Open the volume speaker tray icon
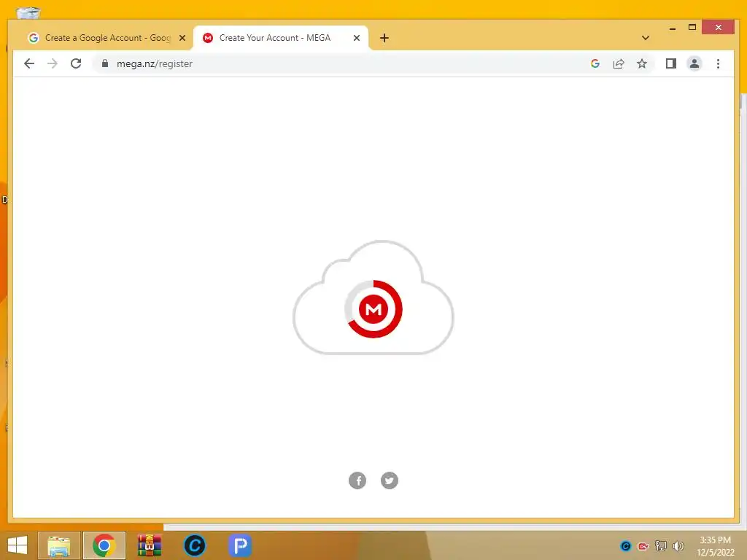The width and height of the screenshot is (747, 560). click(x=678, y=546)
